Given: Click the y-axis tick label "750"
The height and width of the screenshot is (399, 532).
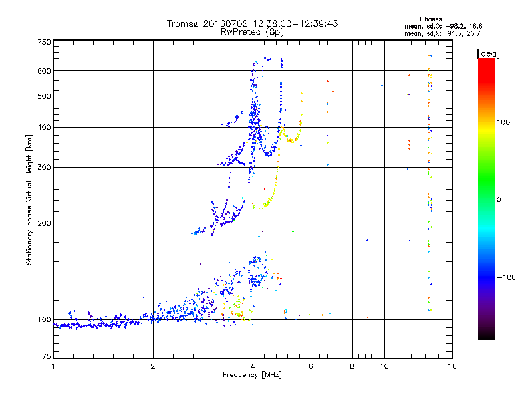Looking at the screenshot, I should coord(44,42).
